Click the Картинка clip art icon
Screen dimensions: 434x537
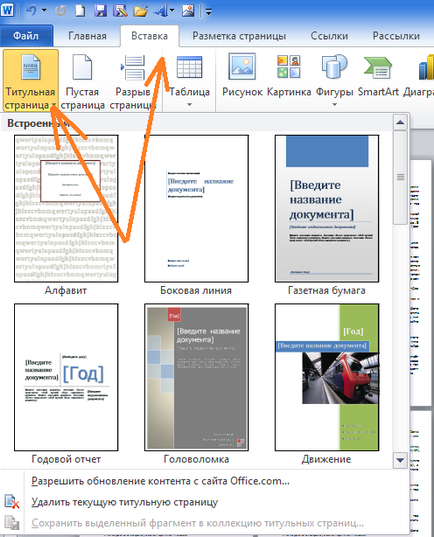click(289, 75)
